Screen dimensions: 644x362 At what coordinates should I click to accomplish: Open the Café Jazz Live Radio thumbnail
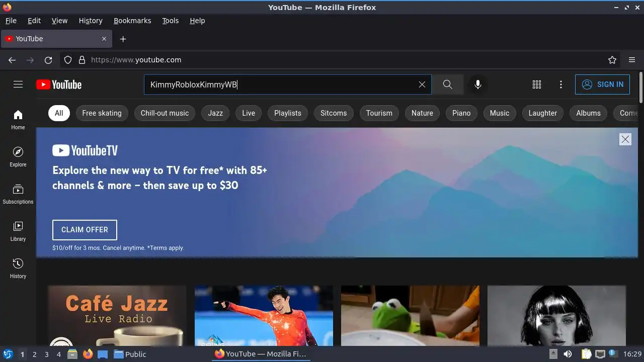click(x=117, y=316)
